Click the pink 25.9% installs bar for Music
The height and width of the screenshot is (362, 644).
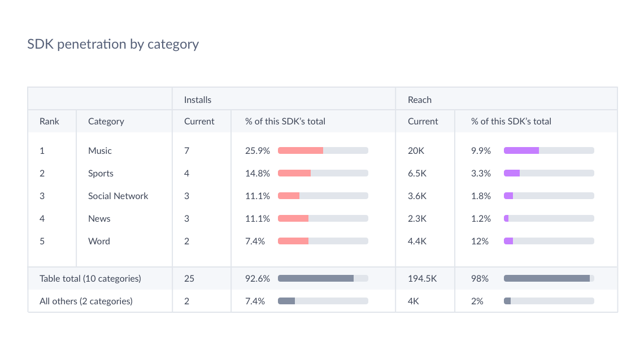301,150
